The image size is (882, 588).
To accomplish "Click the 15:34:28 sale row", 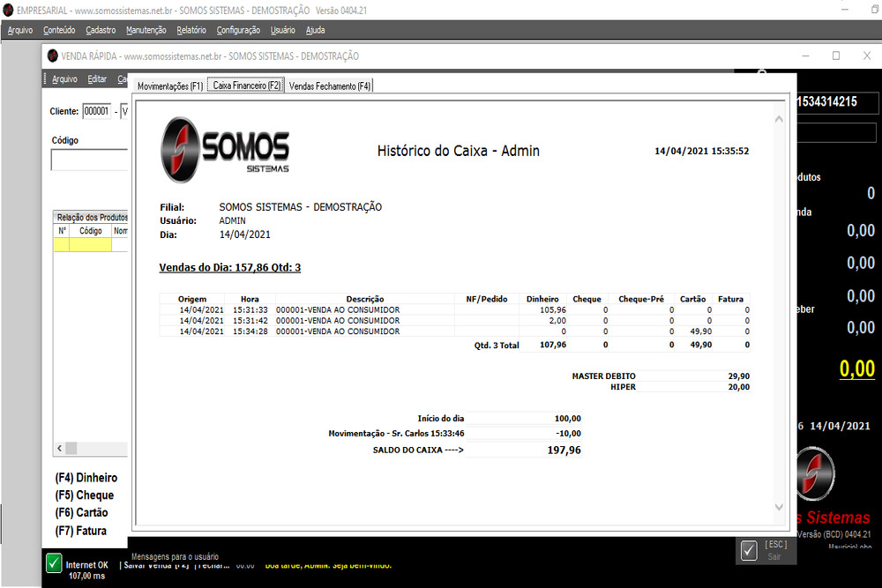I will pyautogui.click(x=454, y=331).
